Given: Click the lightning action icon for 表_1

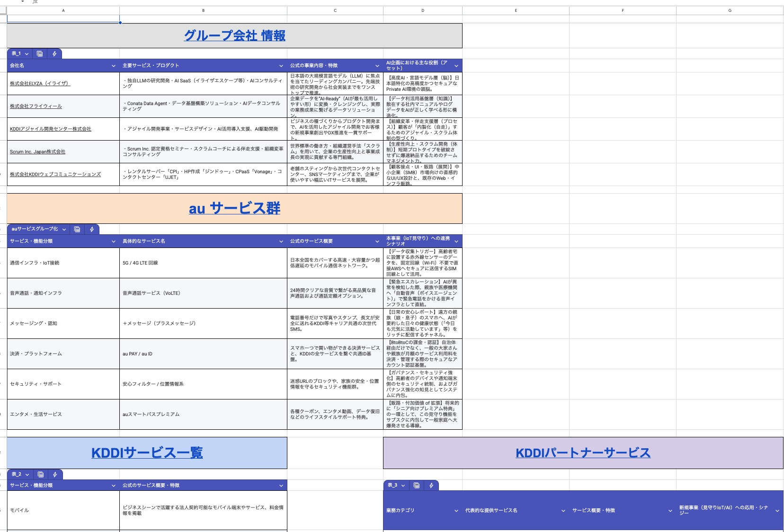Looking at the screenshot, I should (54, 54).
